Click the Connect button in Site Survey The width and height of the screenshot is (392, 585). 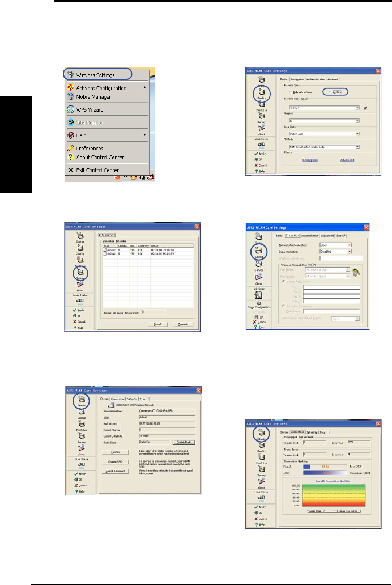(183, 324)
